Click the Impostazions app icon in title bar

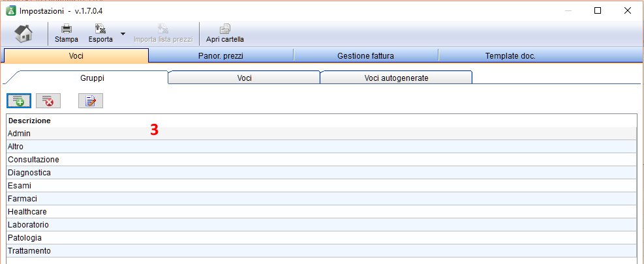(x=10, y=10)
